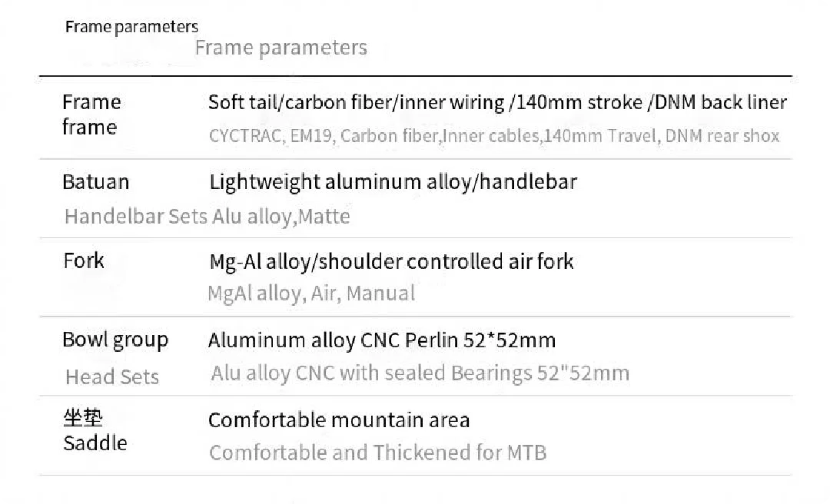Viewport: 830px width, 504px height.
Task: Click 'Comfortable and Thickened for MTB' line
Action: coord(377,453)
